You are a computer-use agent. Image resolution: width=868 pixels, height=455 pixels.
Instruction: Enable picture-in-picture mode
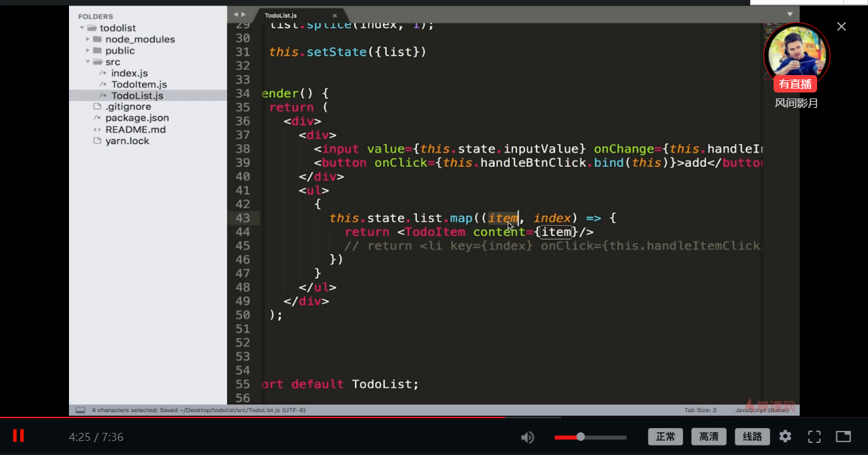point(843,436)
